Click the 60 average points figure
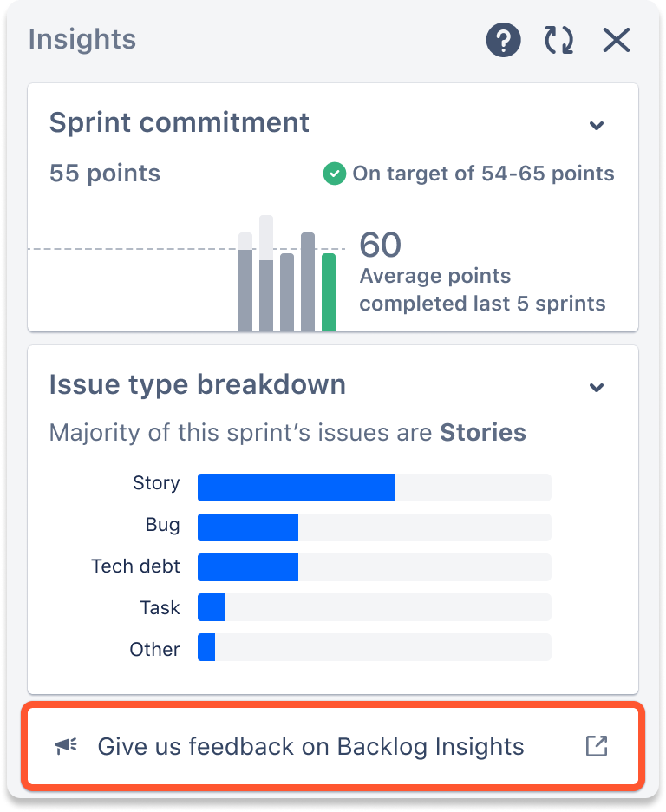The image size is (666, 812). (381, 245)
